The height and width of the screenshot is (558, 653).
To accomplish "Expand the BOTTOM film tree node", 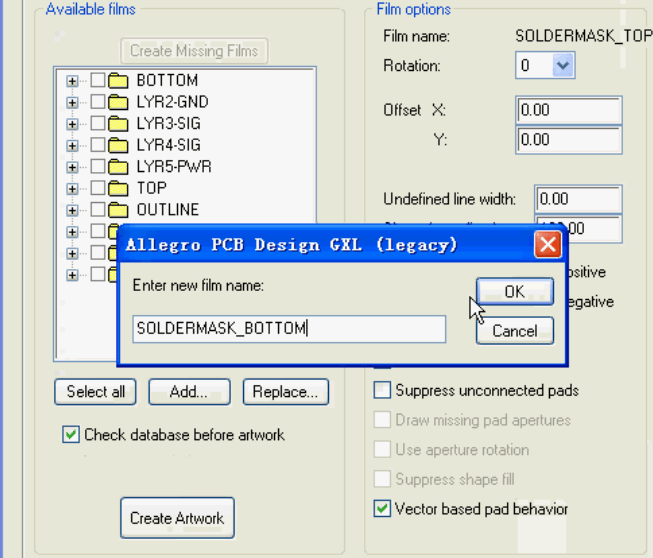I will coord(72,81).
